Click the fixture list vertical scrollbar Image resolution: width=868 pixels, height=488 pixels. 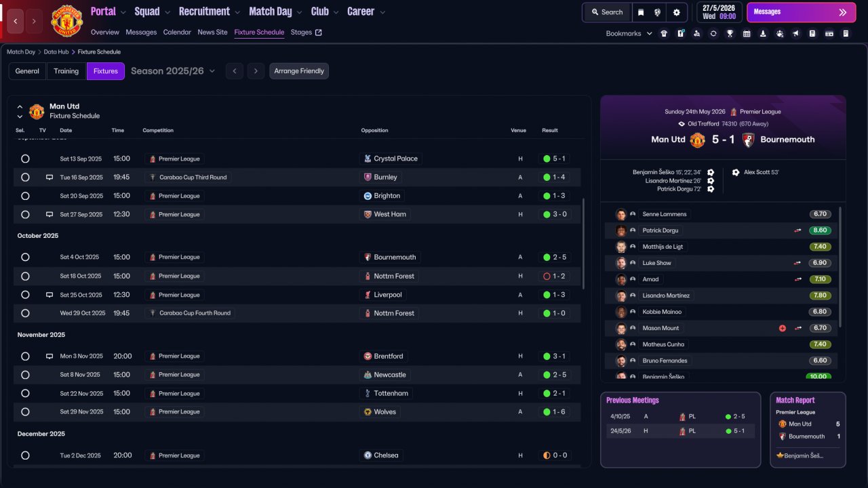tap(583, 244)
